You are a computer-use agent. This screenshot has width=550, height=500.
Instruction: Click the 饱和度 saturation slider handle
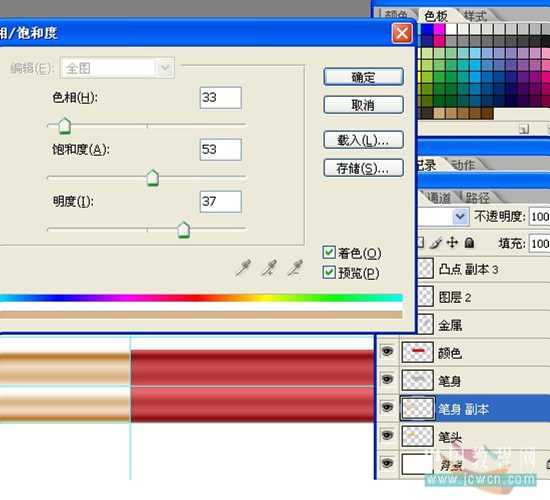click(x=152, y=178)
